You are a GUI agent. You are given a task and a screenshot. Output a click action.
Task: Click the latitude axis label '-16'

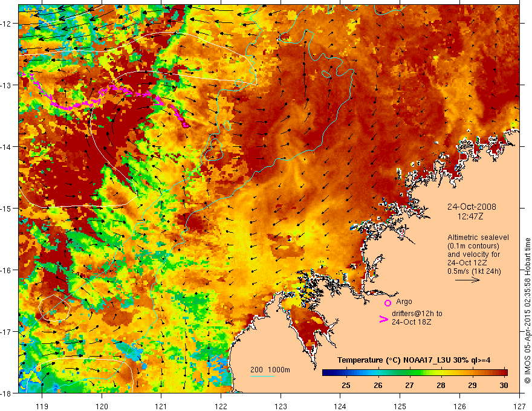[7, 270]
